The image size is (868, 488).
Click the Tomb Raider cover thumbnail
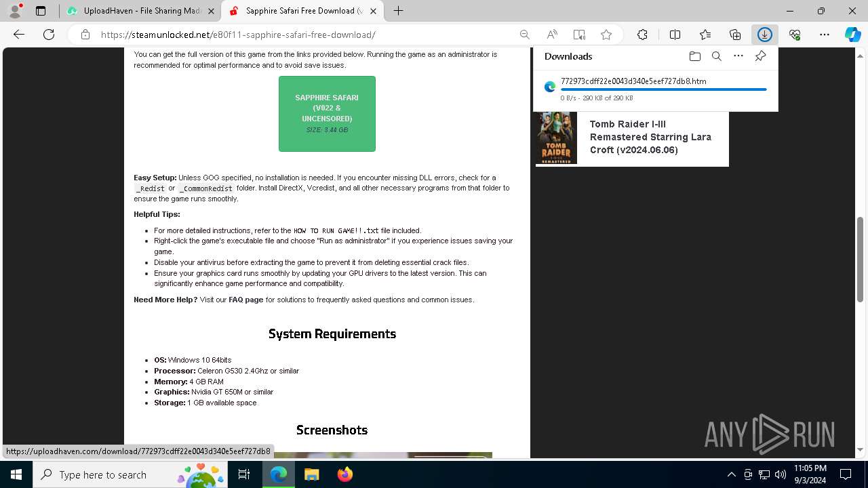coord(557,138)
